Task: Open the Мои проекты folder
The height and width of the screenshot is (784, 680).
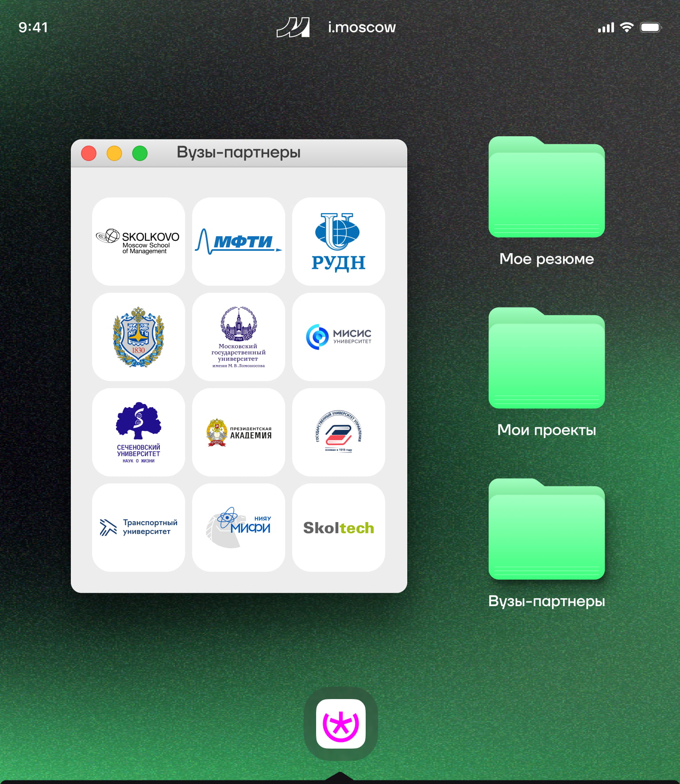Action: click(546, 359)
